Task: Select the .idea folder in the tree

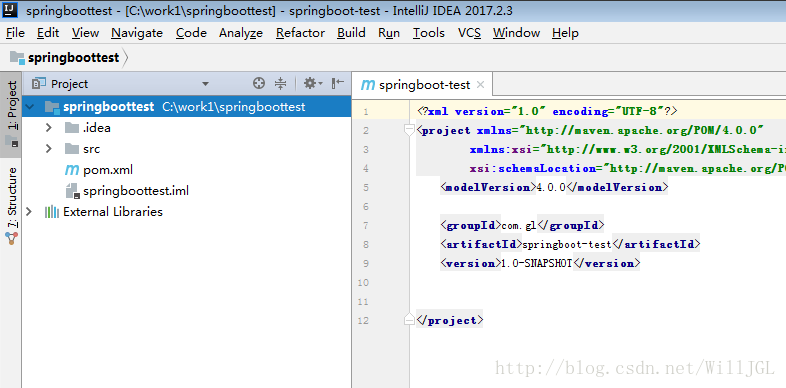Action: pos(97,128)
